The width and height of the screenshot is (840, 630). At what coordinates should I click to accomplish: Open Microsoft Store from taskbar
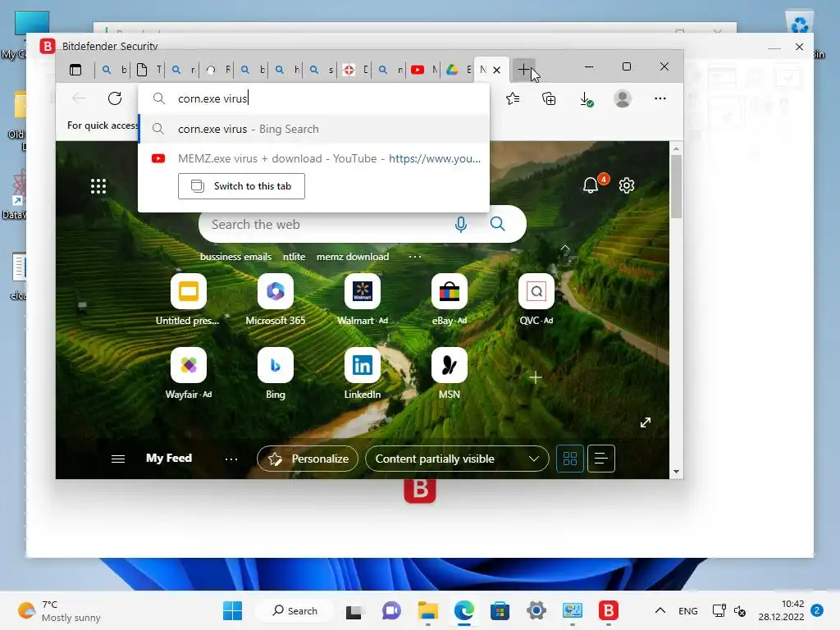pyautogui.click(x=500, y=610)
